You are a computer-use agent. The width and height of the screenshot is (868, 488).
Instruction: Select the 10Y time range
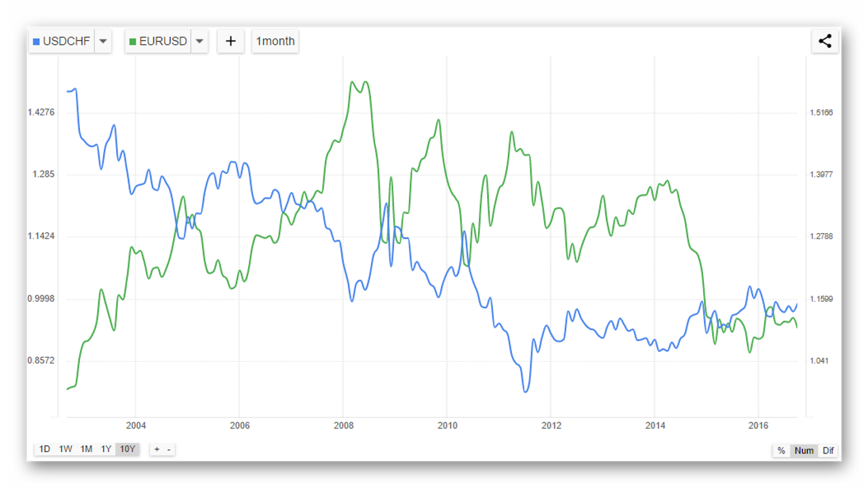pyautogui.click(x=127, y=449)
